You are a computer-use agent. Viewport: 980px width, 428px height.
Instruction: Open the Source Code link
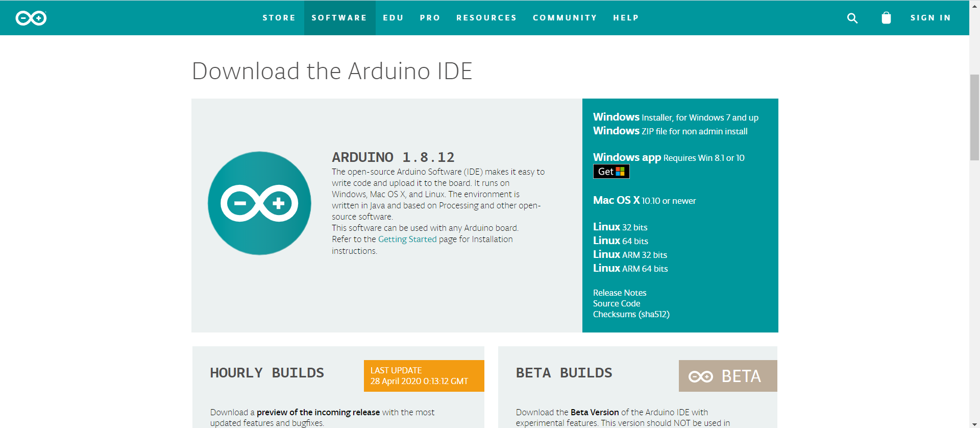617,303
